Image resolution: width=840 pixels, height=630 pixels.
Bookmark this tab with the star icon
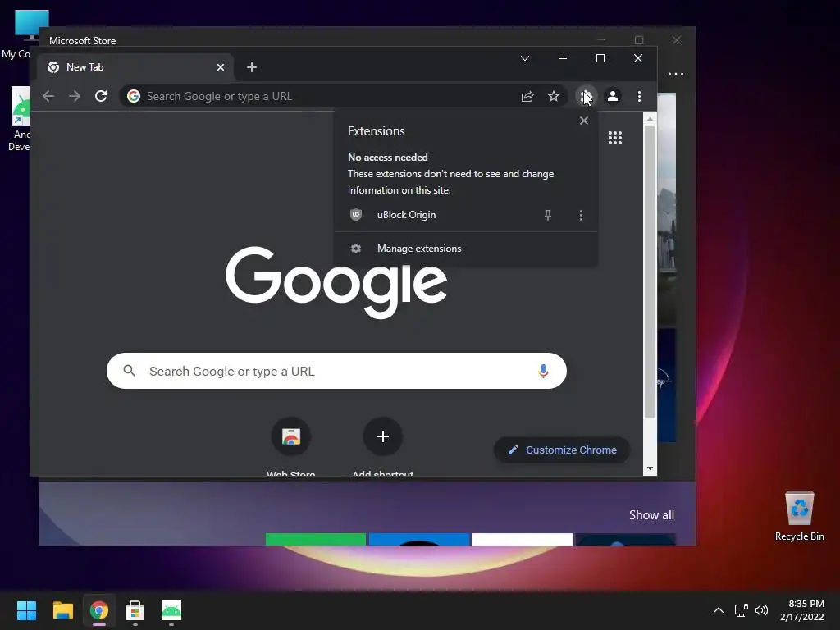(x=554, y=97)
